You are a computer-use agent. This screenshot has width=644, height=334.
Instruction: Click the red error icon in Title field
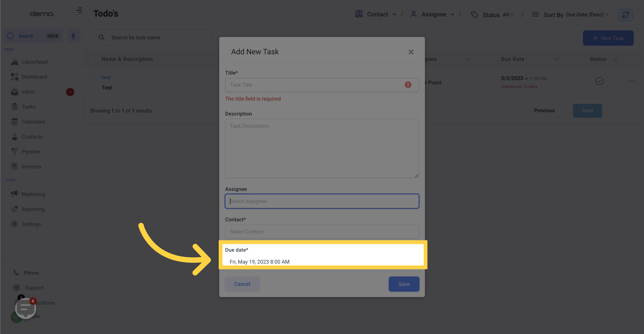408,85
